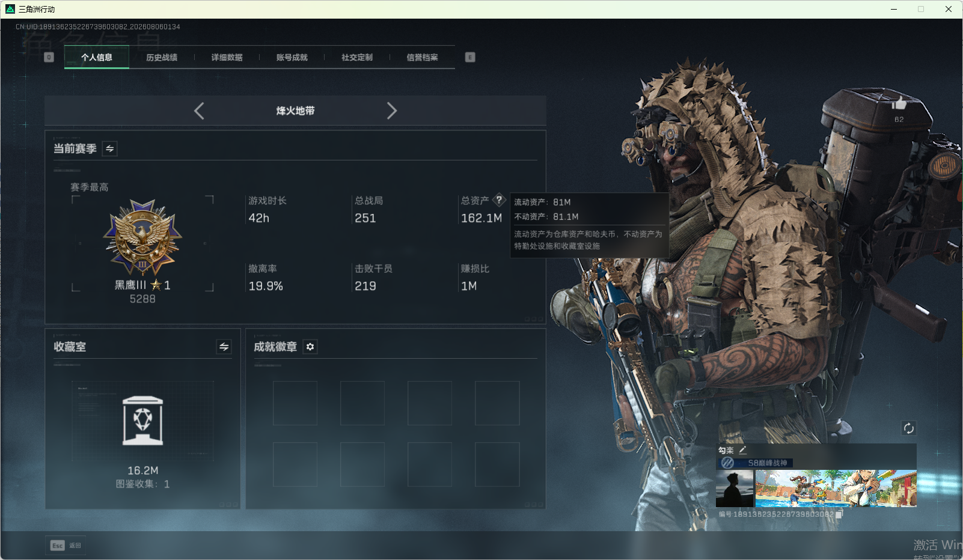
Task: Click the 黑鹰III rank badge emblem
Action: click(x=142, y=237)
